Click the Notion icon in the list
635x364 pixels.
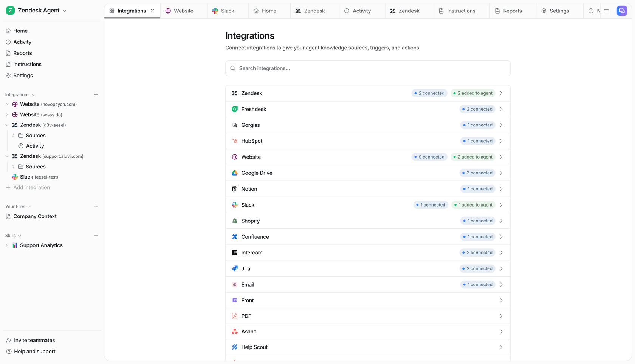point(235,189)
